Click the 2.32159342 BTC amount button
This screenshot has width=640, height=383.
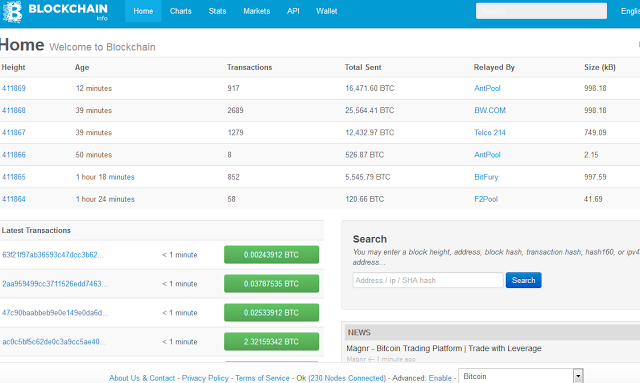271,342
